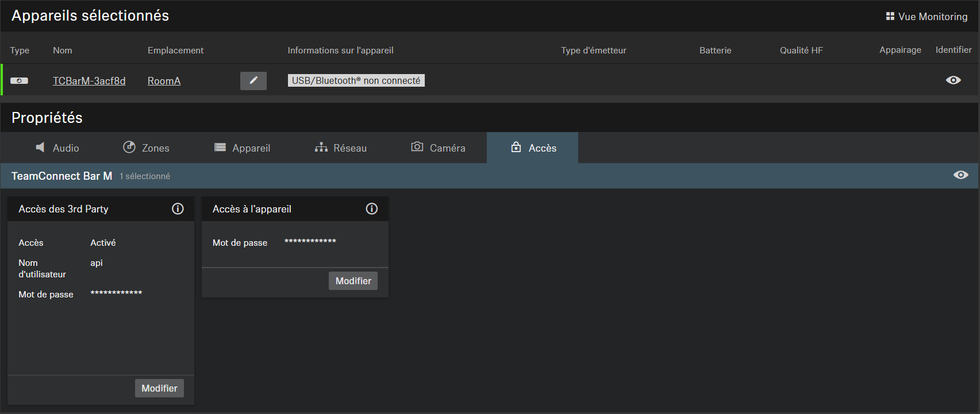Viewport: 980px width, 414px height.
Task: Toggle identify eye in TeamConnect Bar M header
Action: click(x=960, y=175)
